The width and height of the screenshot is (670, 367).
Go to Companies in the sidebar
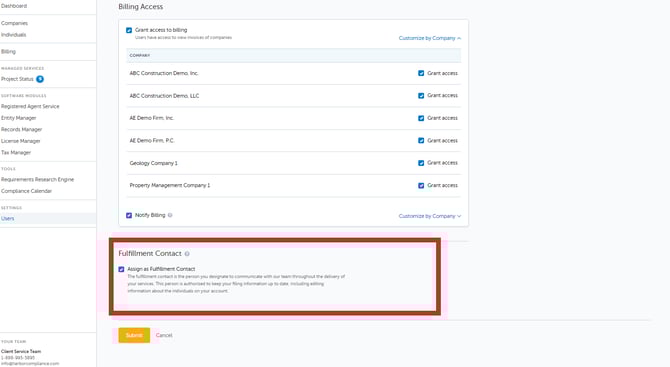15,23
